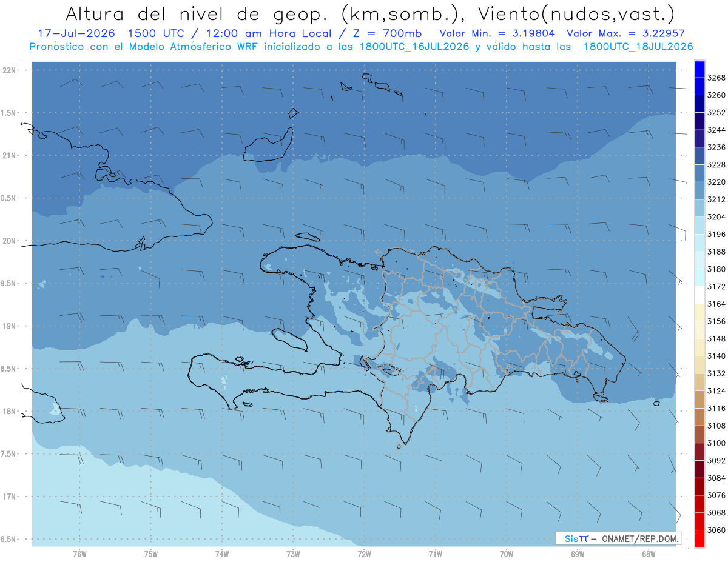This screenshot has width=728, height=562.
Task: Click the '3244' color bar label
Action: click(716, 130)
